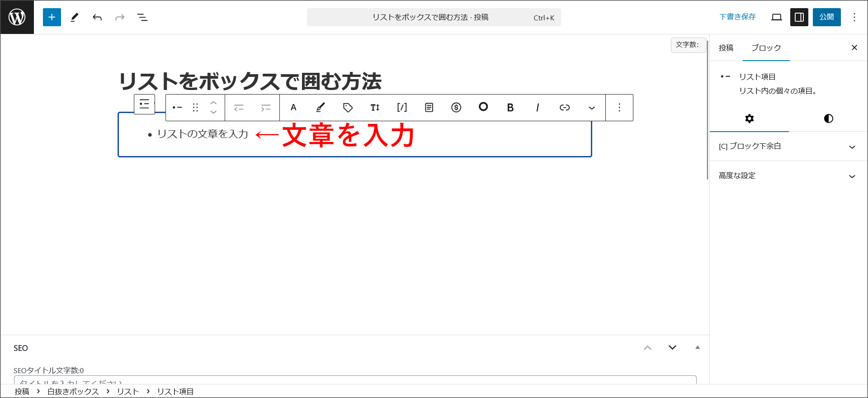Click the document text icon in toolbar
Screen dimensions: 868x398
pos(429,108)
